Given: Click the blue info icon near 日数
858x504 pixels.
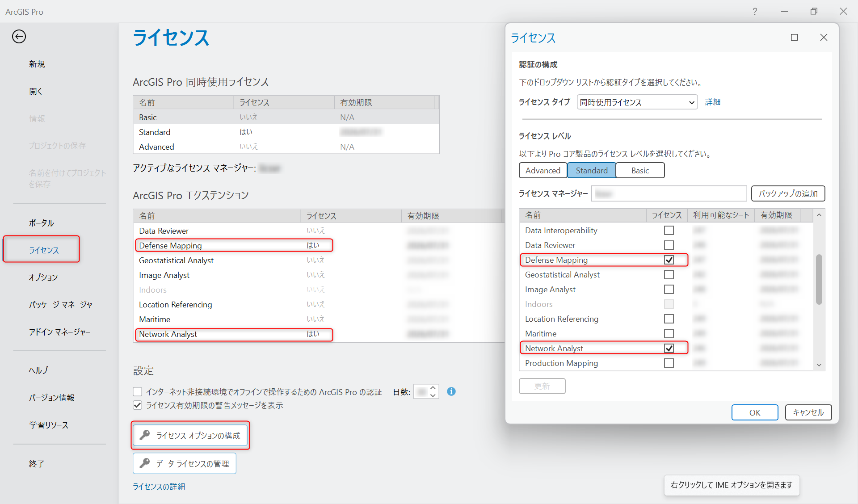Looking at the screenshot, I should point(451,391).
